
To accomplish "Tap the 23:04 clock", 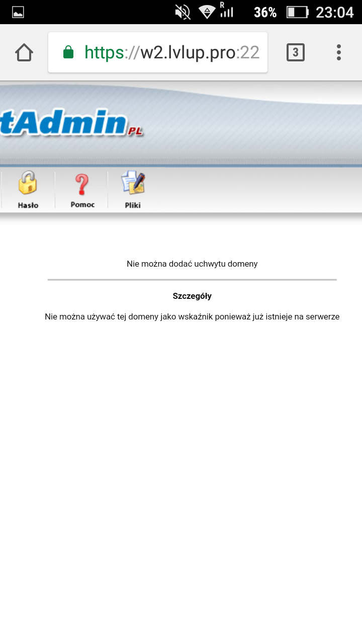I will tap(334, 12).
